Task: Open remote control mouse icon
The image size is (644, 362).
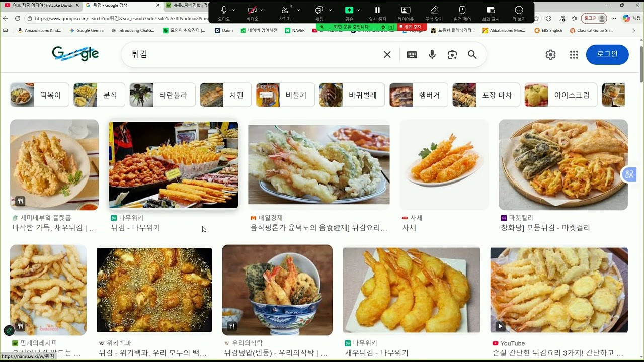Action: [x=462, y=10]
